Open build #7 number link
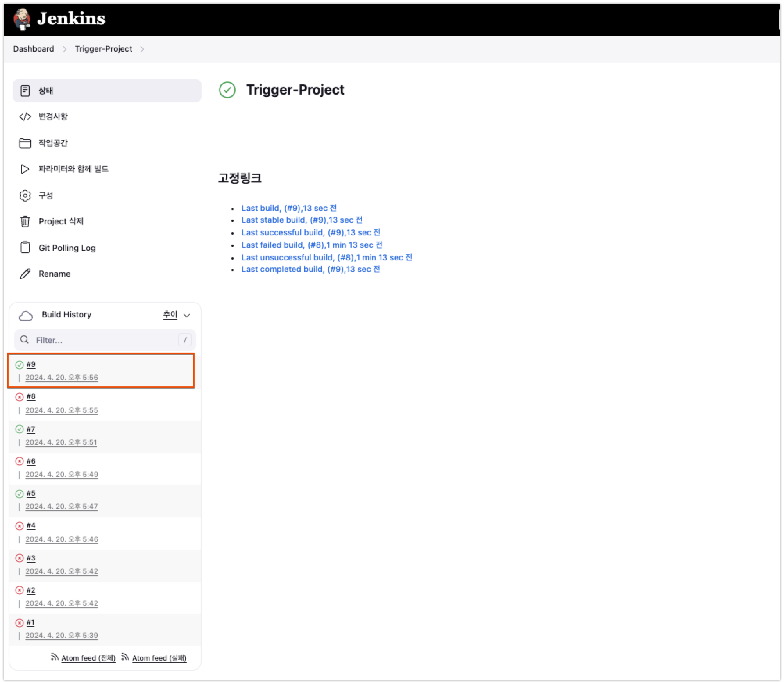Screen dimensions: 784x684 pyautogui.click(x=31, y=429)
